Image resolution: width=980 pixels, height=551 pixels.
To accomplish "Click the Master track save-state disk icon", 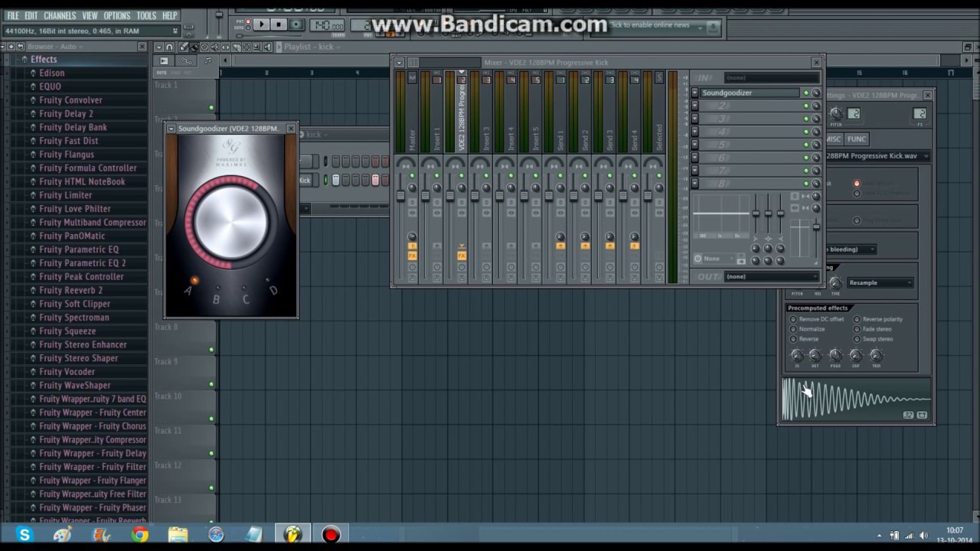I will click(x=412, y=278).
